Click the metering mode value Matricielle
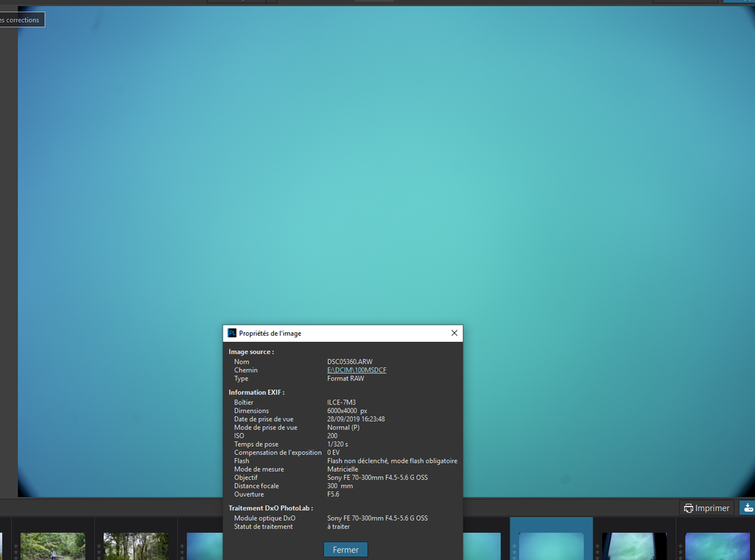Screen dimensions: 755x560 click(342, 469)
